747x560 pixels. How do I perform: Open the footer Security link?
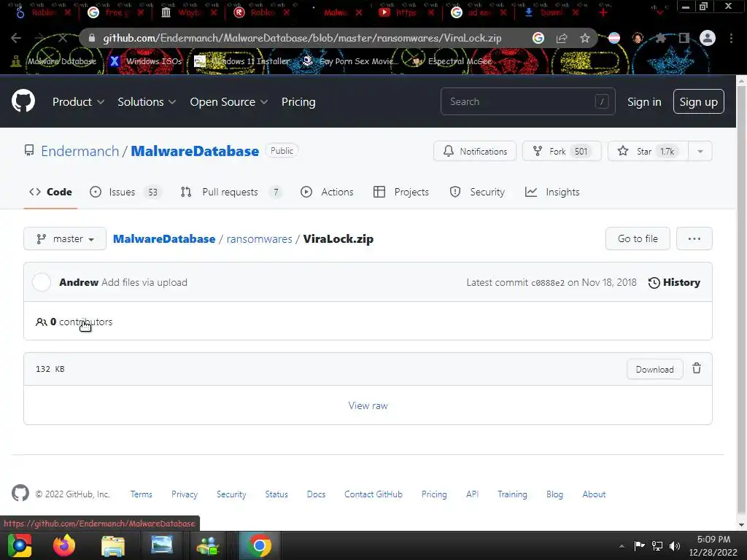click(x=231, y=494)
